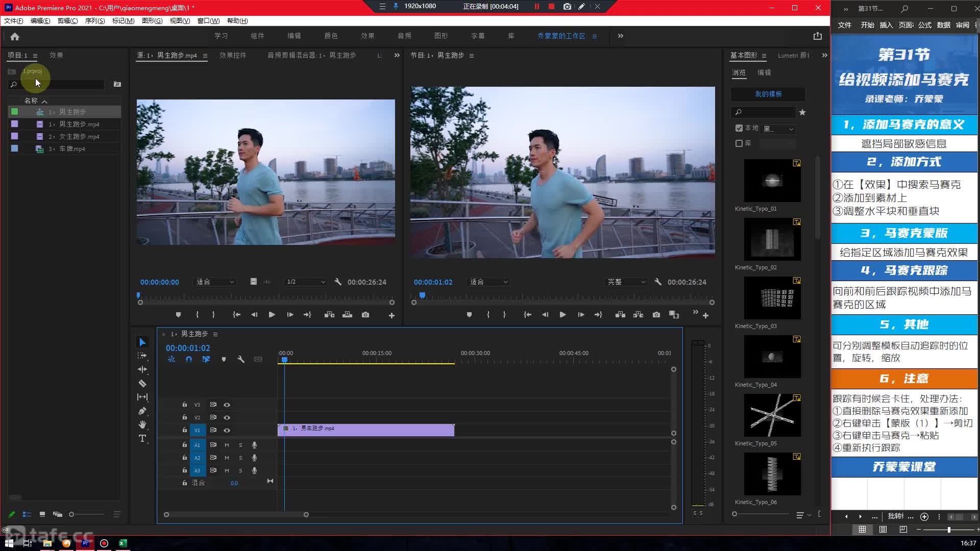Screen dimensions: 980x551
Task: Toggle V3 track output eye
Action: click(227, 405)
